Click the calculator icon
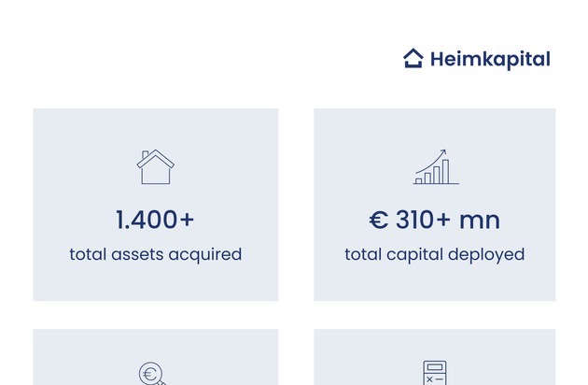Viewport: 588px width, 385px height. coord(434,373)
